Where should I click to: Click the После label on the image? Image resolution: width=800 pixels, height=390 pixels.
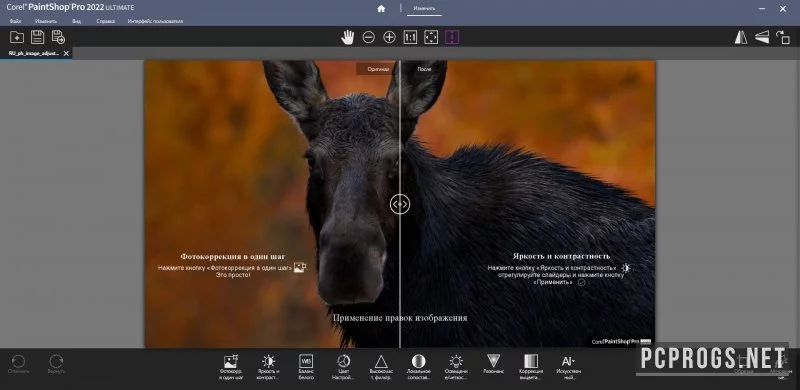[424, 69]
